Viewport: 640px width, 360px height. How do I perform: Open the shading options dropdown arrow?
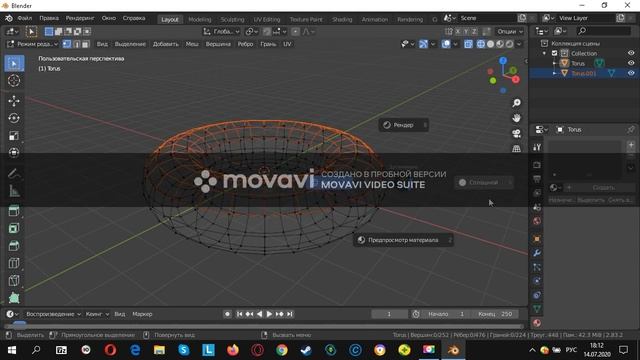(519, 44)
